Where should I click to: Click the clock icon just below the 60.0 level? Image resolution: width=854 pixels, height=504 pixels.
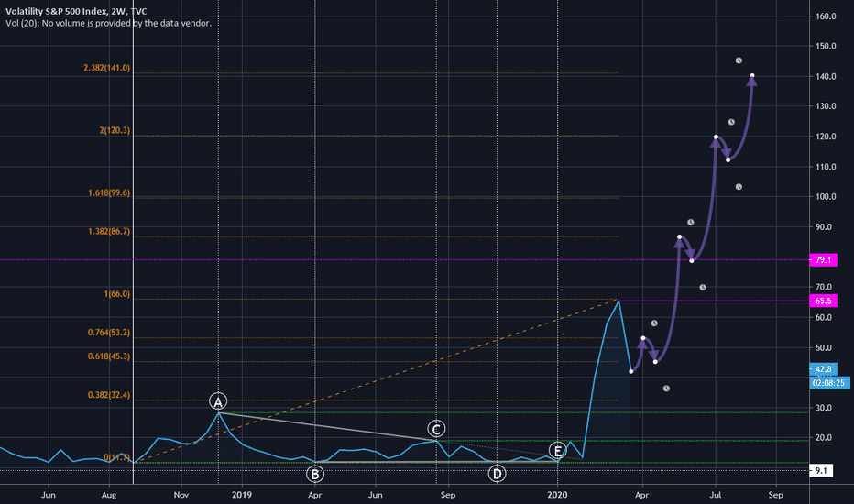[654, 323]
